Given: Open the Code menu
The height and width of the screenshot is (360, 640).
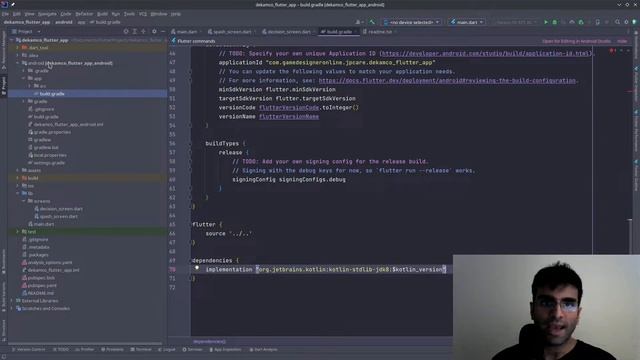Looking at the screenshot, I should [66, 14].
